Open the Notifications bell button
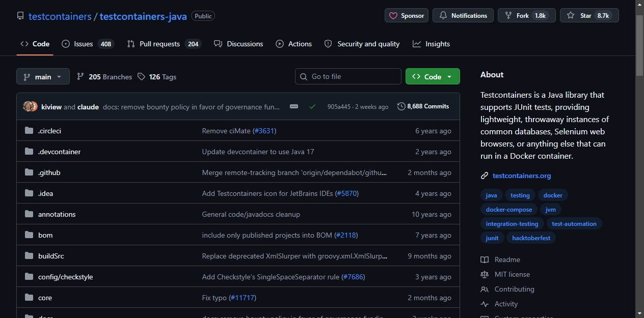Screen dimensions: 644x318 click(463, 16)
